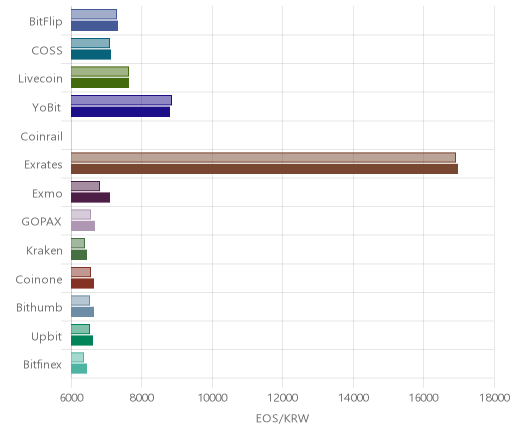
Task: Click the Bithumb steel blue lower bar
Action: [82, 312]
